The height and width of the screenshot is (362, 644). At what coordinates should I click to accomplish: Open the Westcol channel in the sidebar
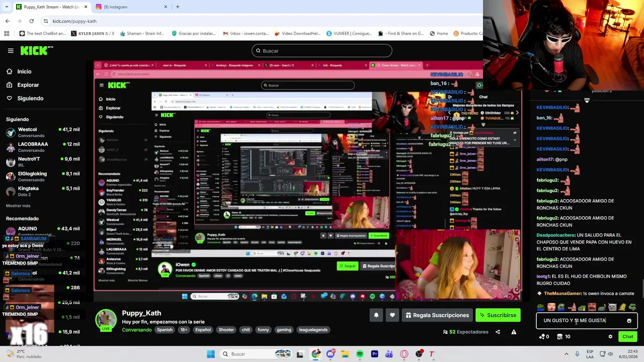pos(43,132)
